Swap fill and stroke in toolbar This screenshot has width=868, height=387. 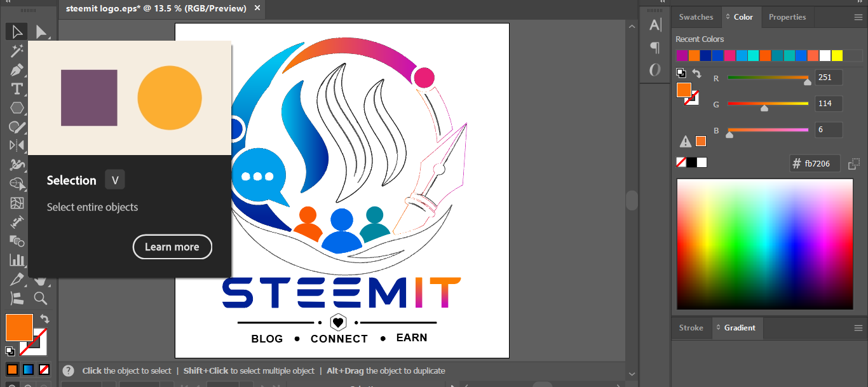tap(44, 318)
